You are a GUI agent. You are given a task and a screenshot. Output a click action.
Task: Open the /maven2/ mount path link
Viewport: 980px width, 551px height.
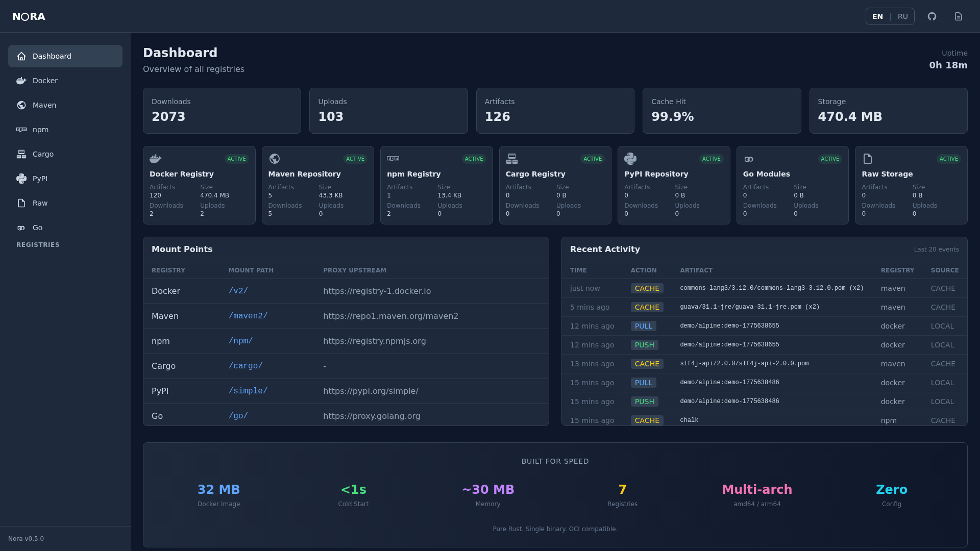coord(248,316)
